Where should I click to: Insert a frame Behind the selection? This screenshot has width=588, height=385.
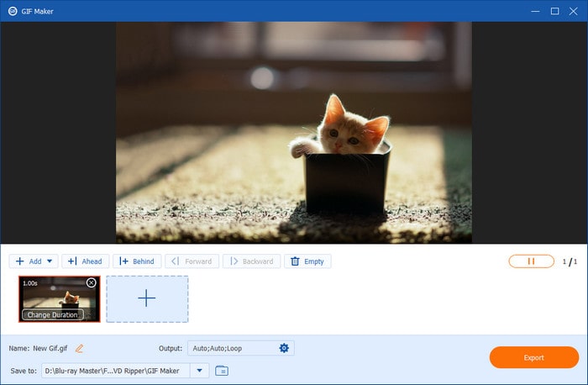point(136,261)
